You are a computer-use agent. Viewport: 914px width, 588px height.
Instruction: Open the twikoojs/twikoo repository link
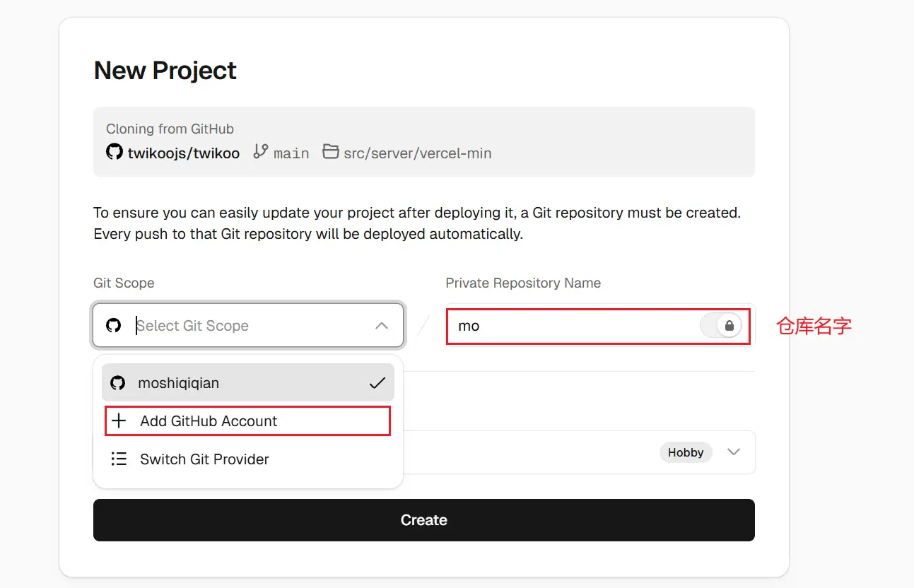coord(183,153)
